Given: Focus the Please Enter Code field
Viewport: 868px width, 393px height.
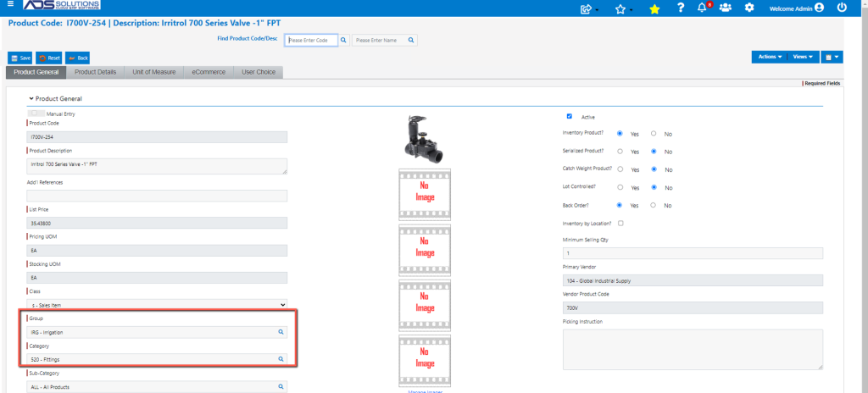Looking at the screenshot, I should point(311,41).
